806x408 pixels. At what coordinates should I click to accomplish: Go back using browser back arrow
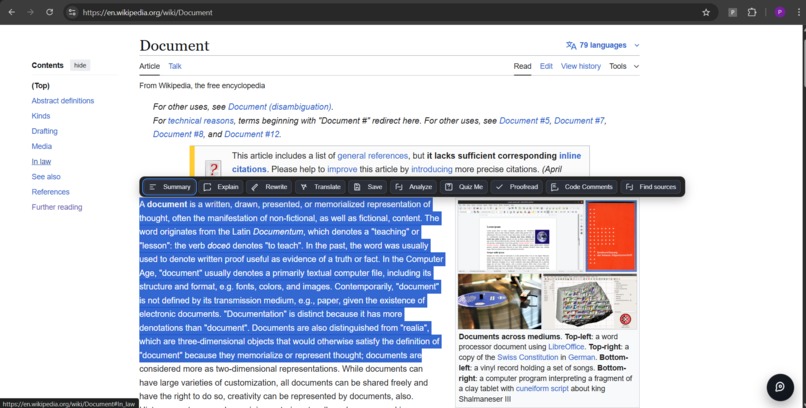tap(12, 12)
